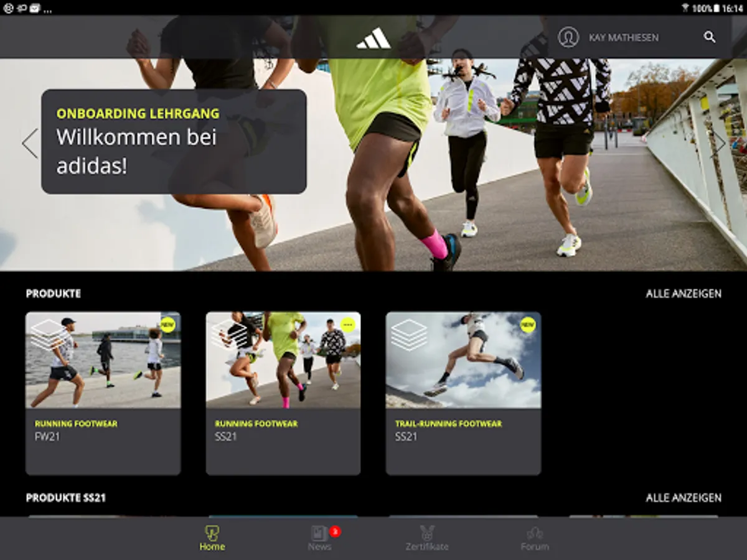Open Running Footwear SS21 product image
This screenshot has height=560, width=747.
point(283,360)
